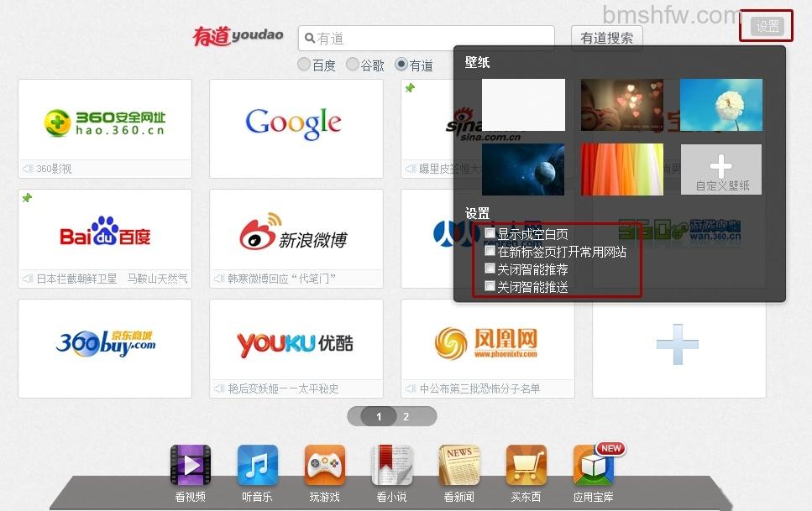812x511 pixels.
Task: Click the speaker icon beside 中公布第三批恐怖分子名单
Action: (x=411, y=388)
